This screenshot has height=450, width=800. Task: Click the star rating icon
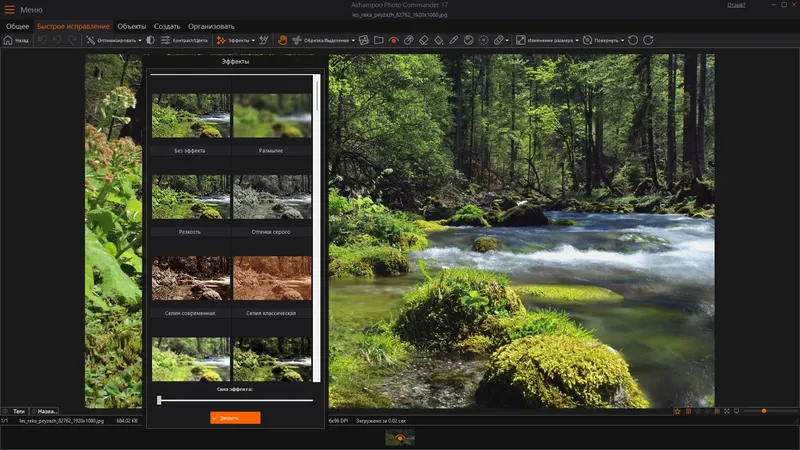pyautogui.click(x=677, y=411)
